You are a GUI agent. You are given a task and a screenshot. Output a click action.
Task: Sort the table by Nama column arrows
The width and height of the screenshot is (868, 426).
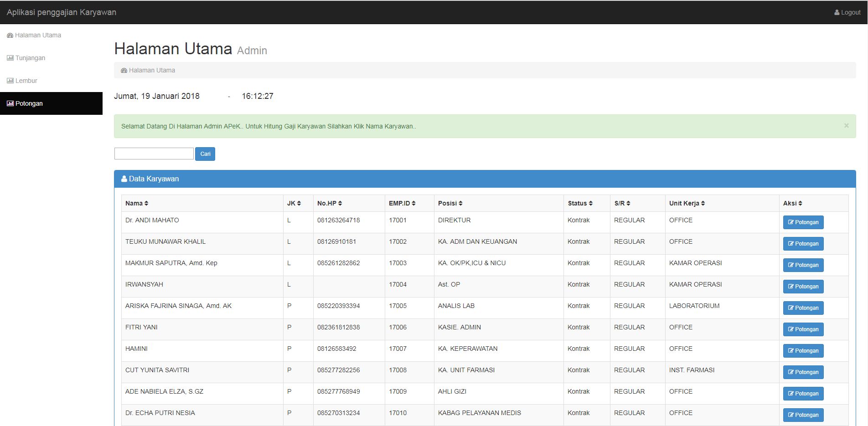pyautogui.click(x=146, y=203)
